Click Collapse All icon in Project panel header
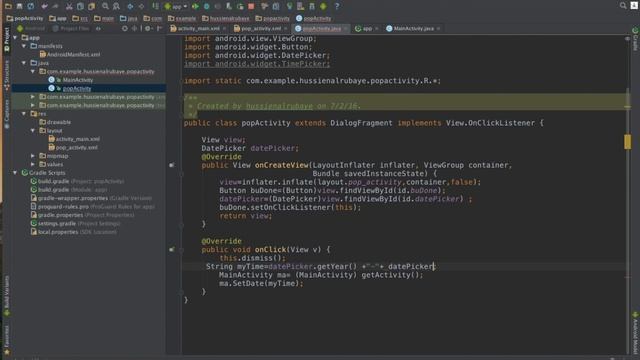640x360 pixels. click(x=134, y=29)
